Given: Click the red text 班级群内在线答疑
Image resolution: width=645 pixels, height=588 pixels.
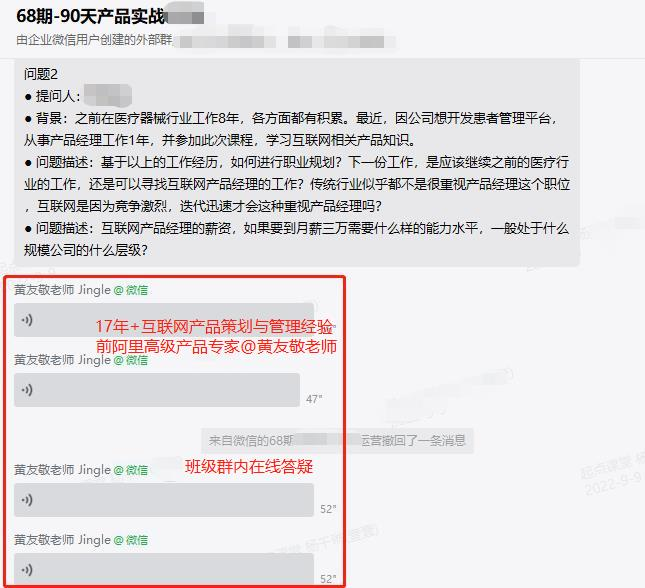Looking at the screenshot, I should tap(249, 467).
